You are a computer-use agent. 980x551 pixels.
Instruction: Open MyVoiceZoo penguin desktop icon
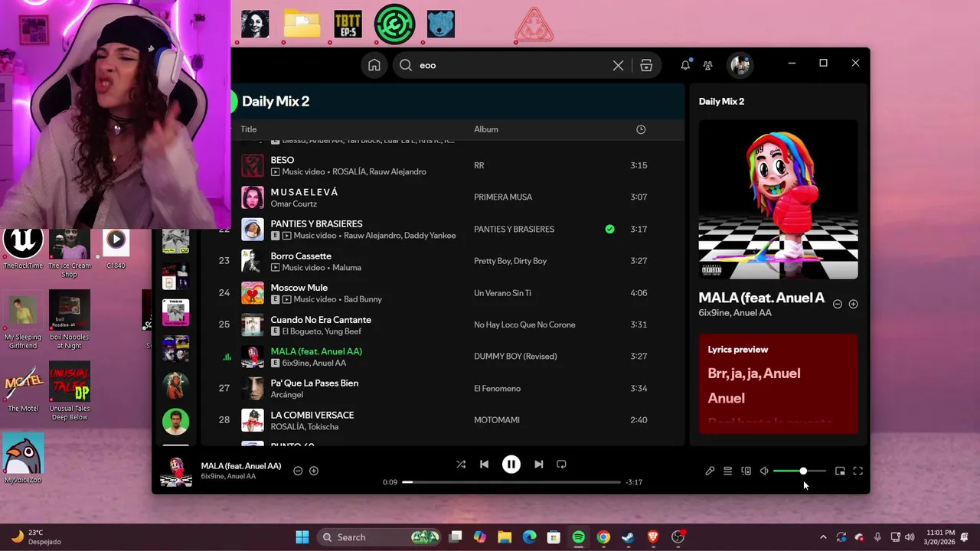tap(23, 458)
